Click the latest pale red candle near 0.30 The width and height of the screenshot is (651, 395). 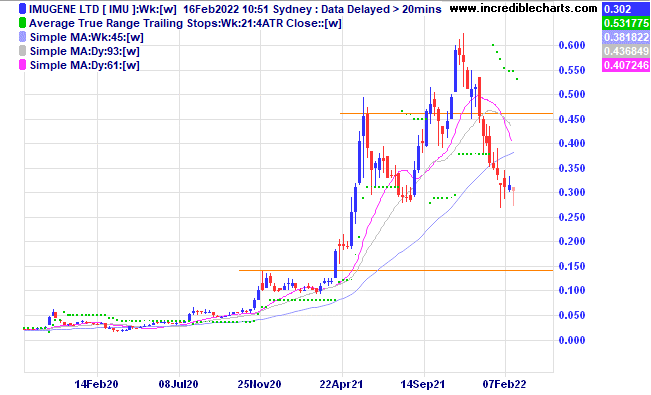tap(514, 195)
